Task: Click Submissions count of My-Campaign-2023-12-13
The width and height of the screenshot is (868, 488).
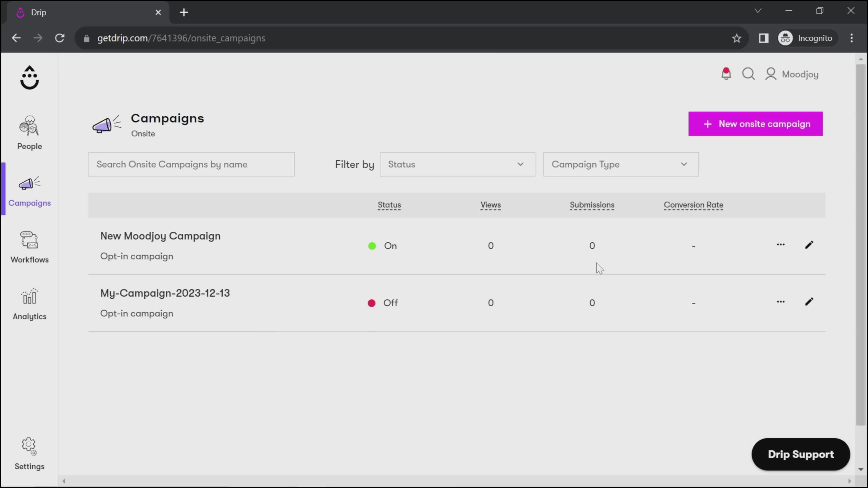Action: click(x=592, y=303)
